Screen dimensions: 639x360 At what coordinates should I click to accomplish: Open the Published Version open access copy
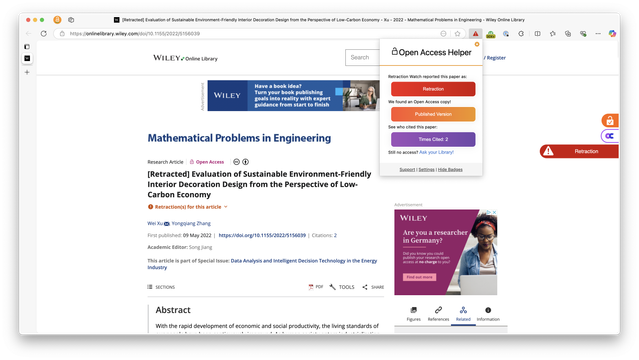433,114
